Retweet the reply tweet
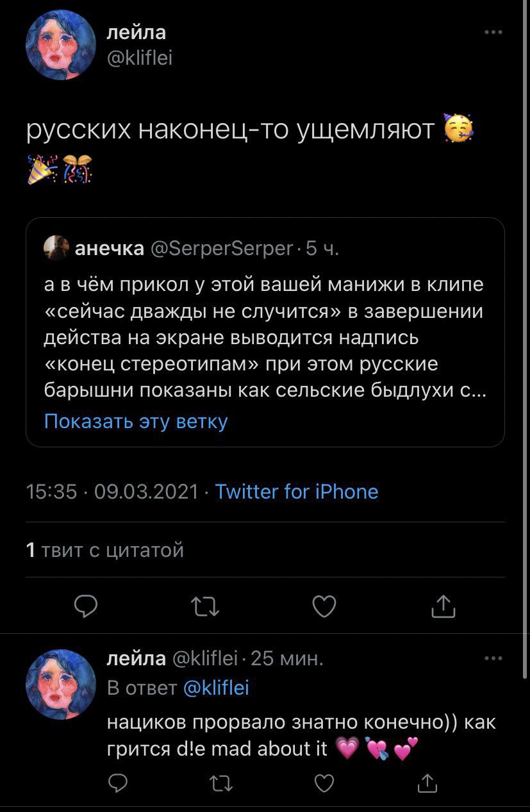The height and width of the screenshot is (812, 530). click(x=221, y=782)
